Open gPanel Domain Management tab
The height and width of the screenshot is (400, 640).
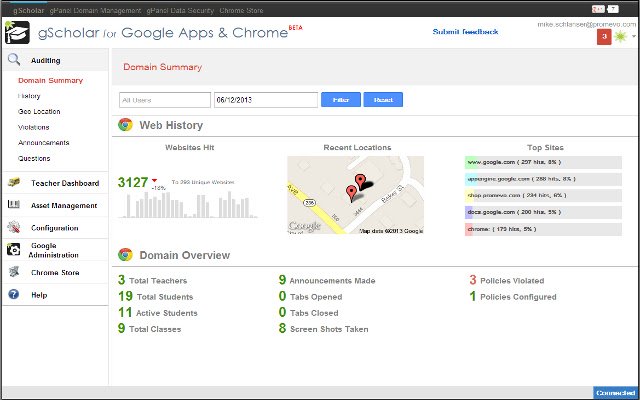tap(95, 11)
